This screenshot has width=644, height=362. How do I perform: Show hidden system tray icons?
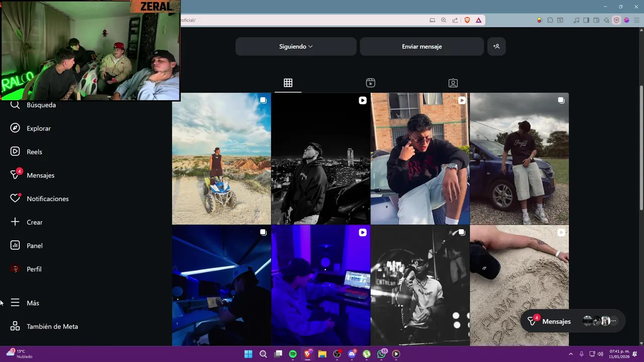(x=571, y=354)
